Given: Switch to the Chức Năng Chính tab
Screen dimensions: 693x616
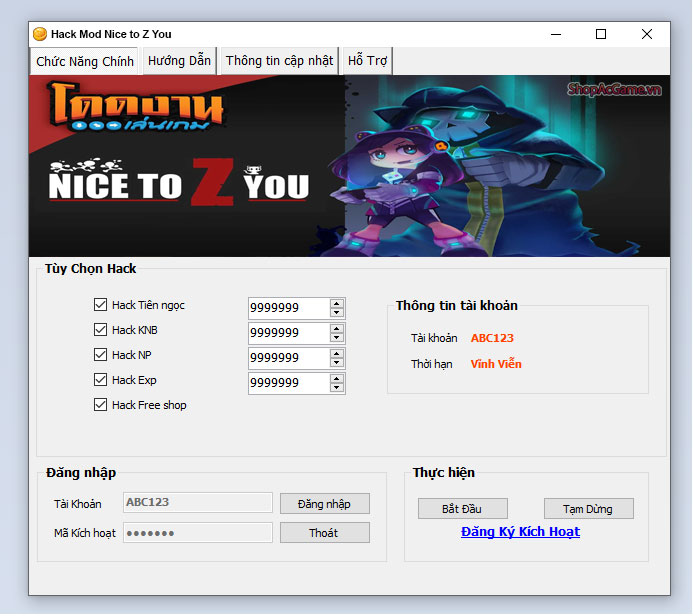Looking at the screenshot, I should click(x=84, y=61).
